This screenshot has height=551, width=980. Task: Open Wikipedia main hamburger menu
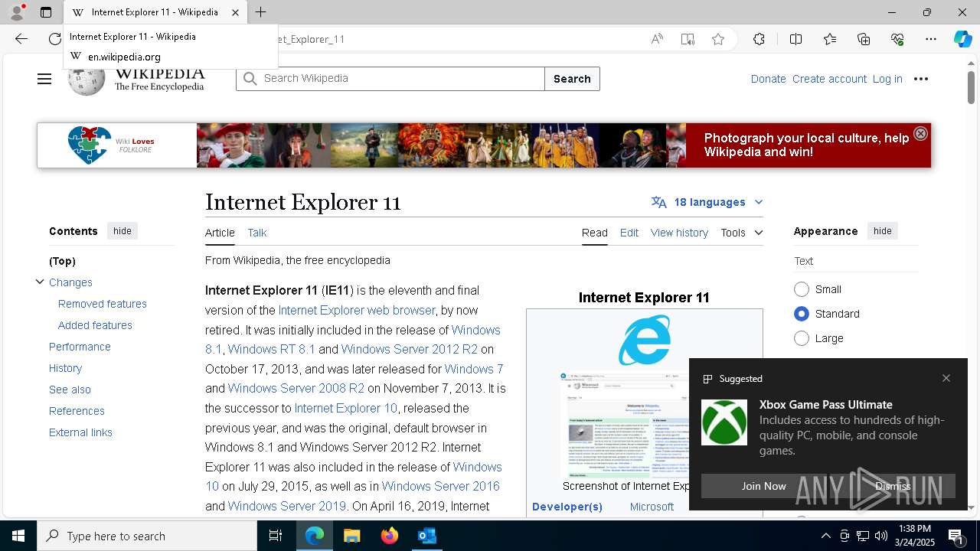tap(44, 79)
